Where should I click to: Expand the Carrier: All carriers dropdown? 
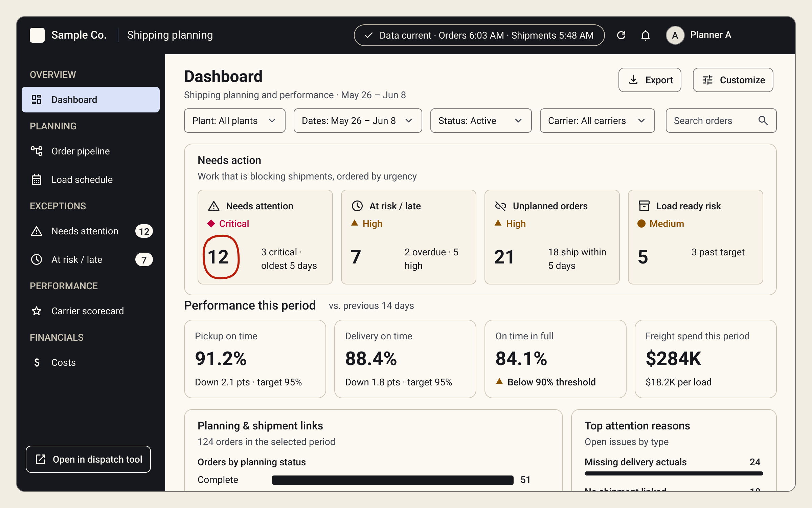click(x=597, y=121)
